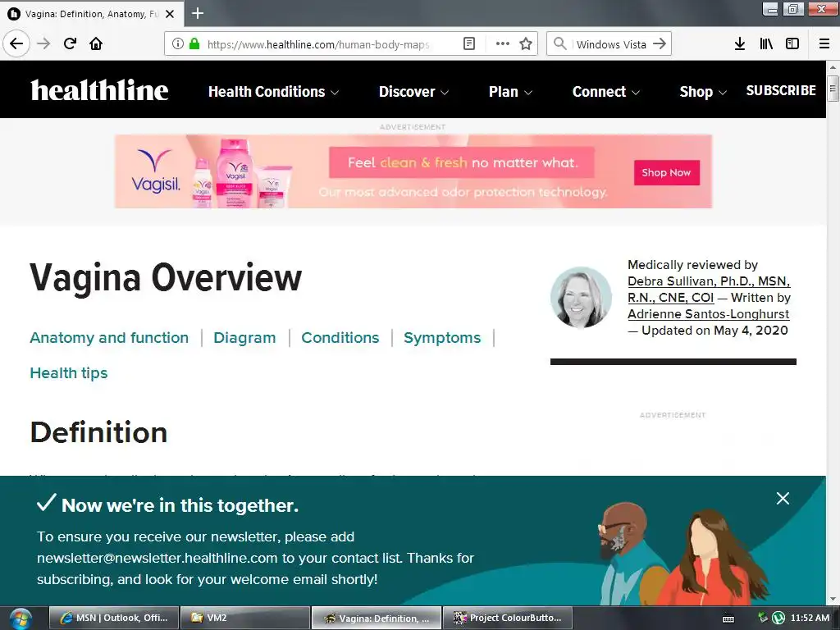Open the downloads arrow icon
The image size is (840, 630).
pos(740,44)
